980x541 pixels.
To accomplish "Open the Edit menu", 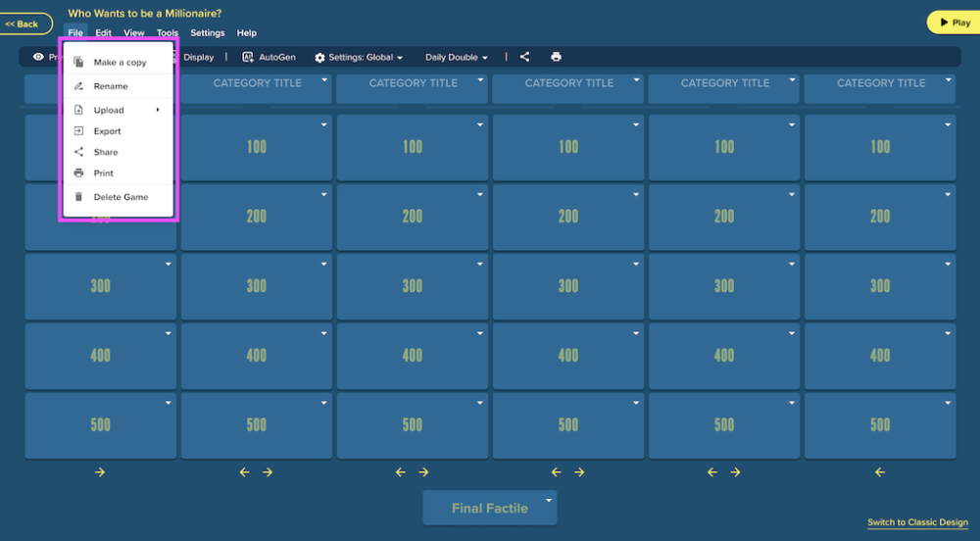I will pos(103,32).
